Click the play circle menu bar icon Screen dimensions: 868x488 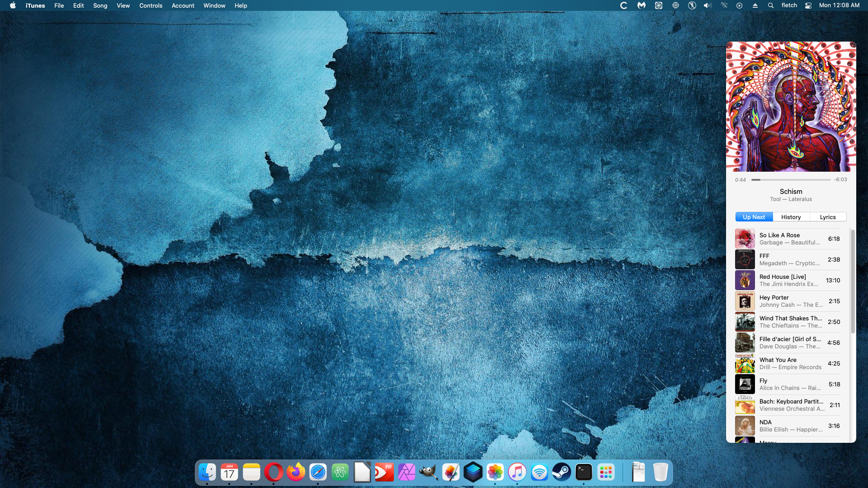click(x=740, y=5)
